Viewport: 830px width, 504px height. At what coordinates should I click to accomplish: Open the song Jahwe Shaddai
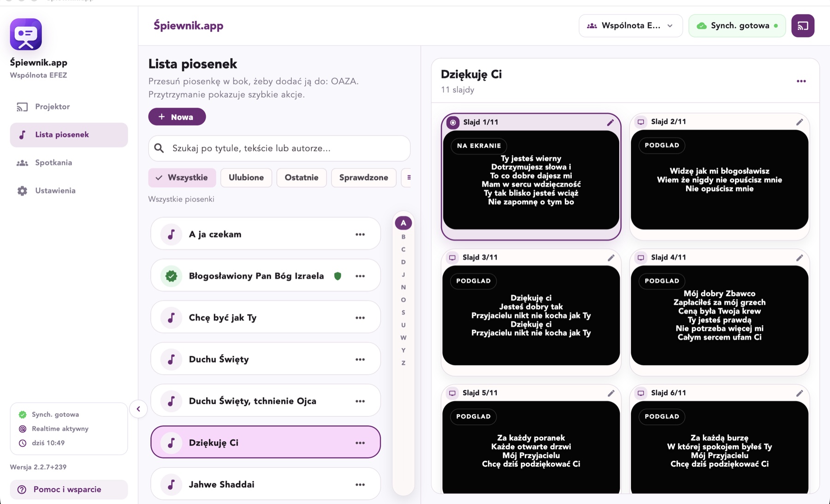(x=266, y=484)
